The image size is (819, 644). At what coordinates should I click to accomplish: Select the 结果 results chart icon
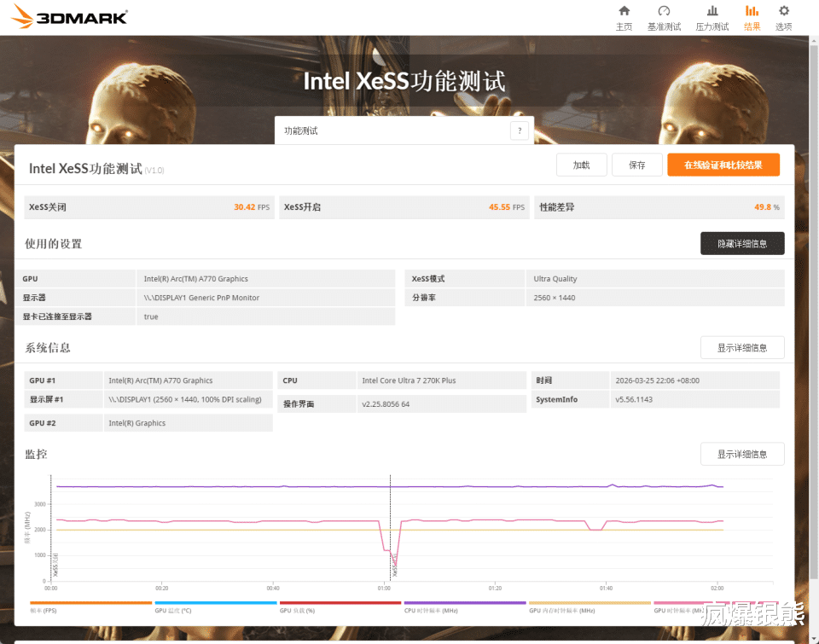click(752, 11)
